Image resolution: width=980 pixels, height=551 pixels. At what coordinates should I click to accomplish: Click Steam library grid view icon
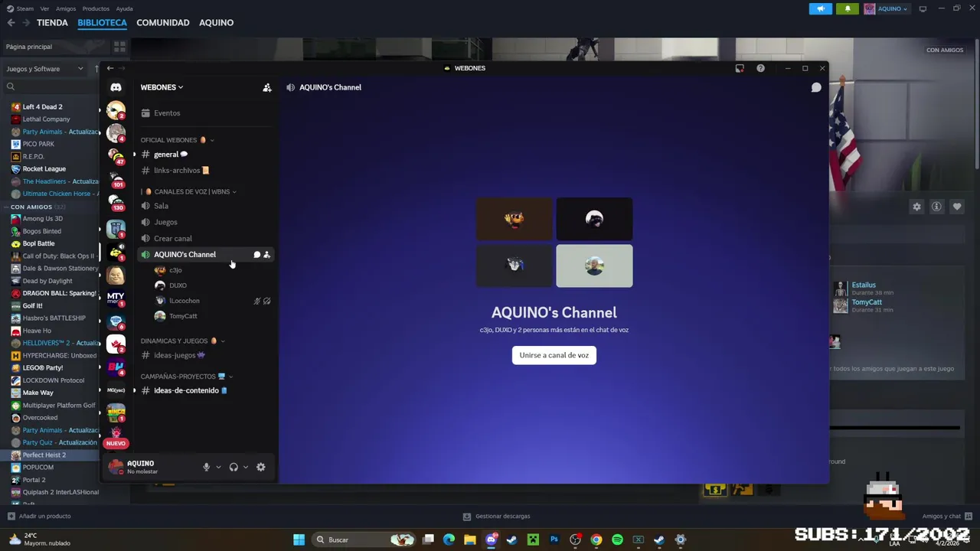click(x=119, y=47)
